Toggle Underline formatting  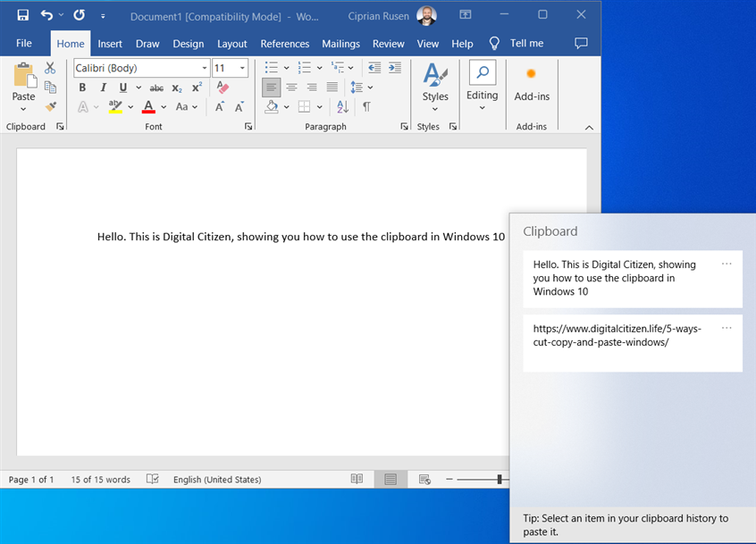[x=123, y=88]
